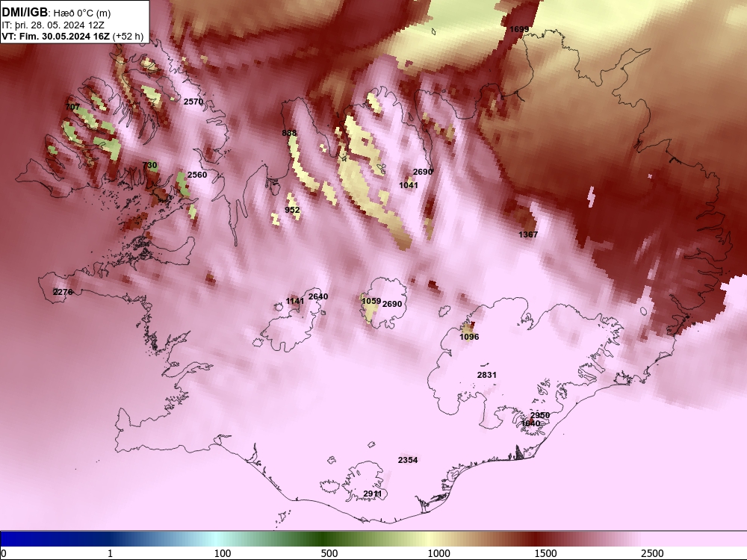This screenshot has height=560, width=747.
Task: Click the 1141 height value
Action: coord(295,301)
